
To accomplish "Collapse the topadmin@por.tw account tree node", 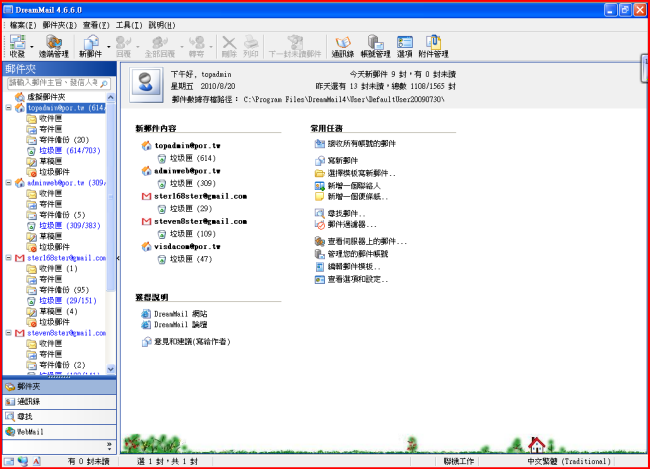I will [x=8, y=107].
